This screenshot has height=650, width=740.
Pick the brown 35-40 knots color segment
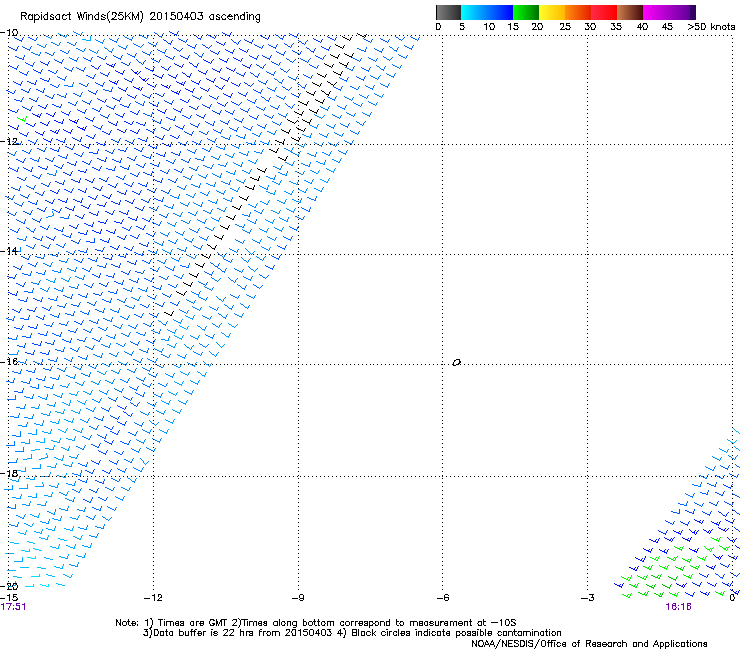pyautogui.click(x=630, y=12)
